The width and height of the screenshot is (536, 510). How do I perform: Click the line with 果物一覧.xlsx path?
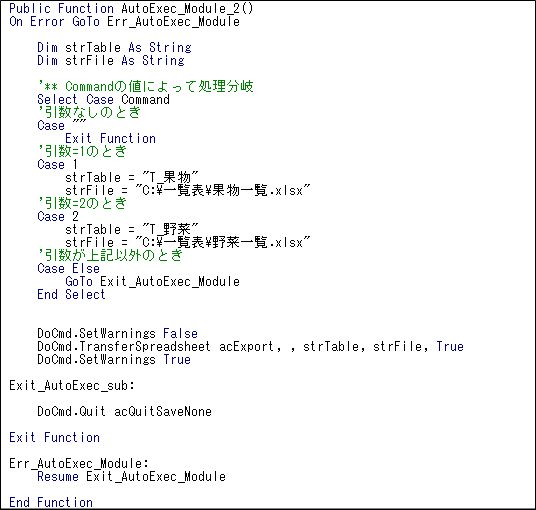point(188,190)
